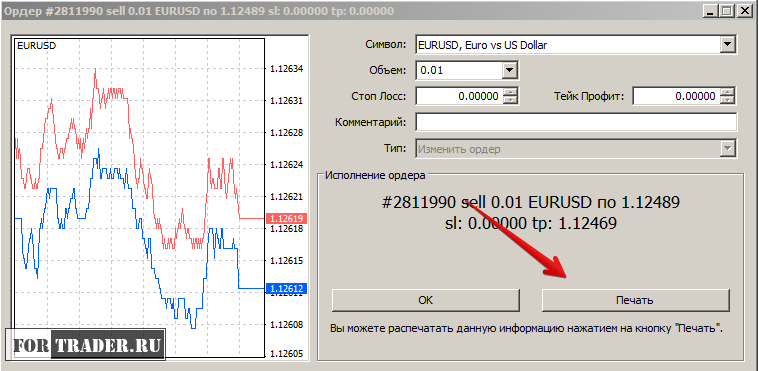Click the sl: 0.00000 tp: 1.12469 line

pyautogui.click(x=530, y=223)
